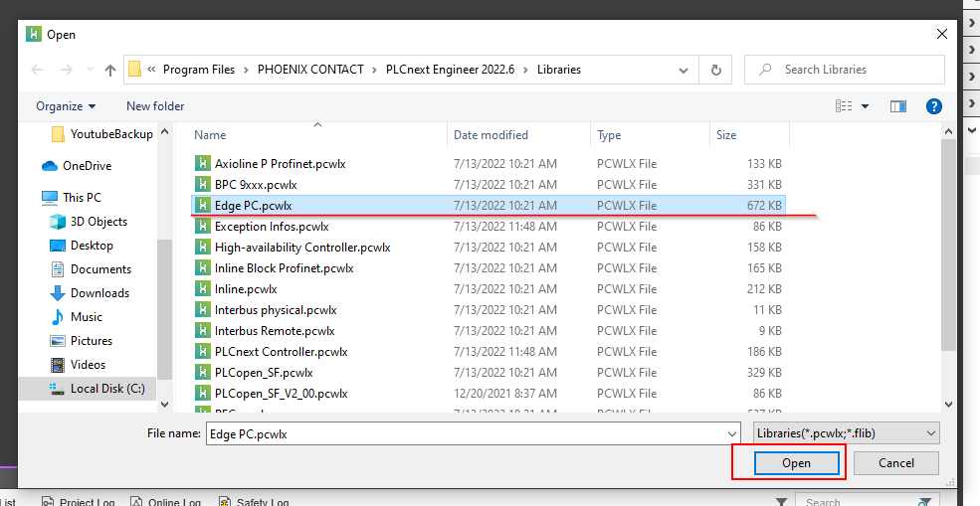Screen dimensions: 980x506
Task: Select the Inline.pcwlx file icon
Action: (202, 289)
